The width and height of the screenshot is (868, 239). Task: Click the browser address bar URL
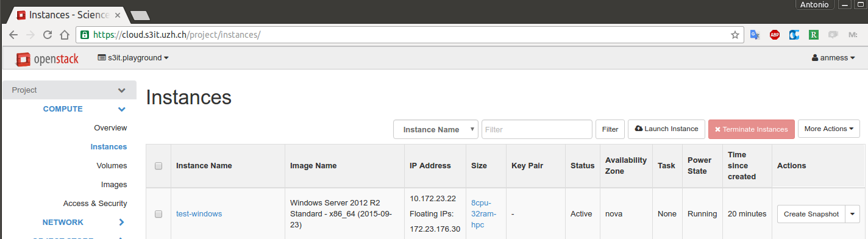[x=177, y=35]
